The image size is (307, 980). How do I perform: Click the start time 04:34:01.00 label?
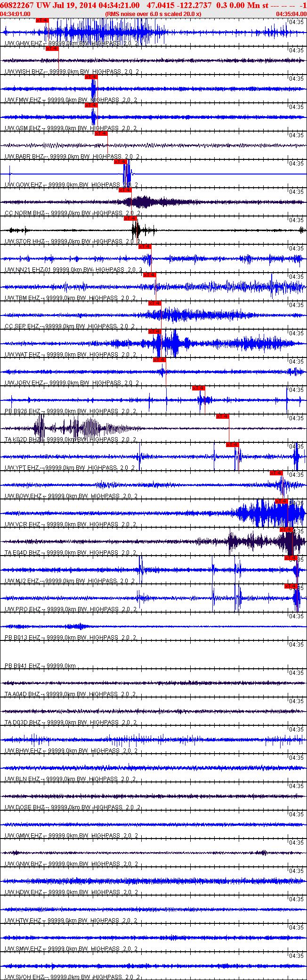point(16,14)
